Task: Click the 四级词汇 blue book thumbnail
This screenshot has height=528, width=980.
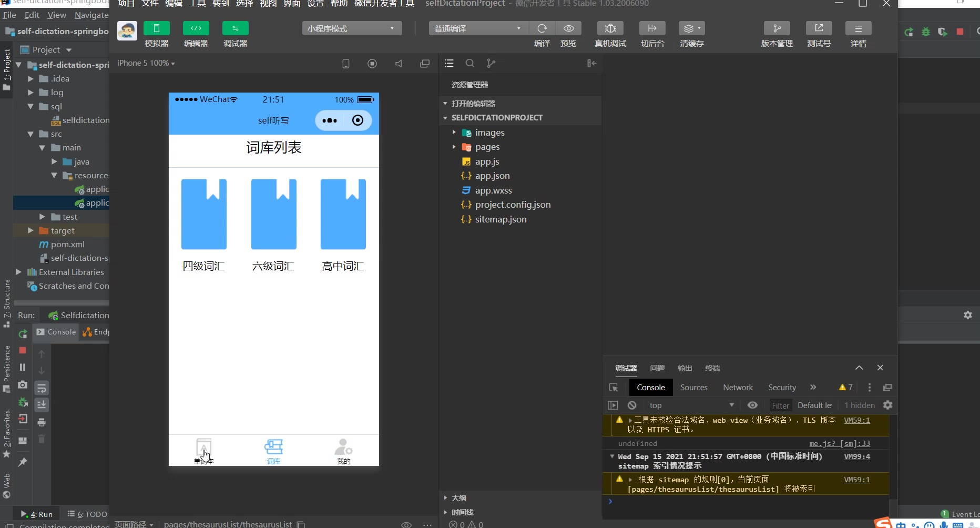Action: pyautogui.click(x=204, y=214)
